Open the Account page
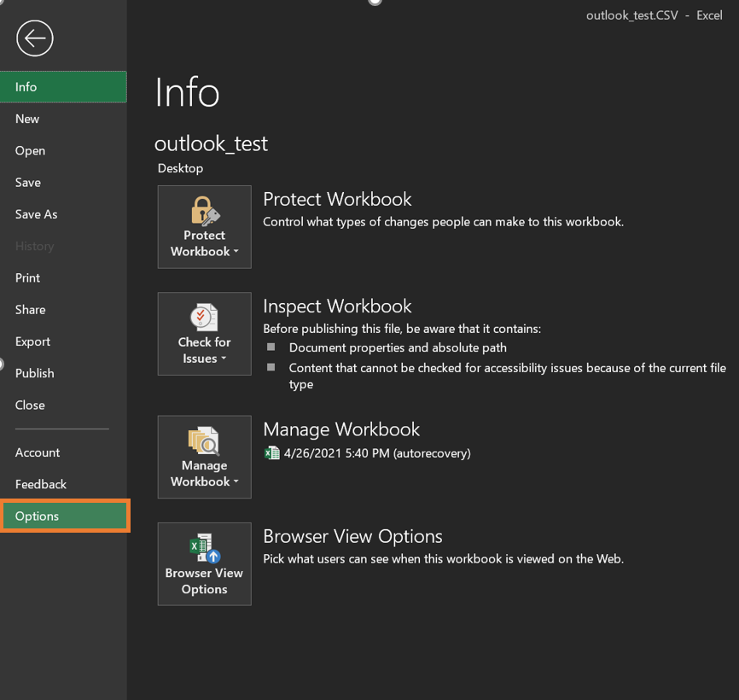The width and height of the screenshot is (739, 700). click(x=38, y=452)
